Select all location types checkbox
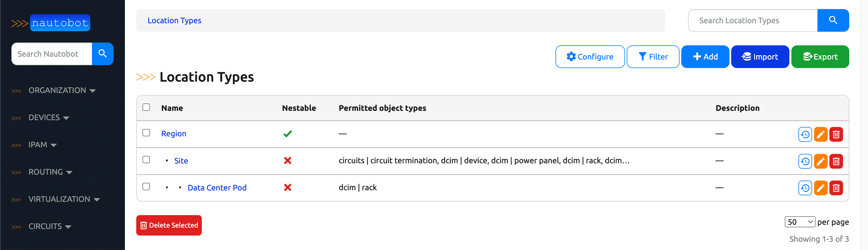 [x=146, y=107]
